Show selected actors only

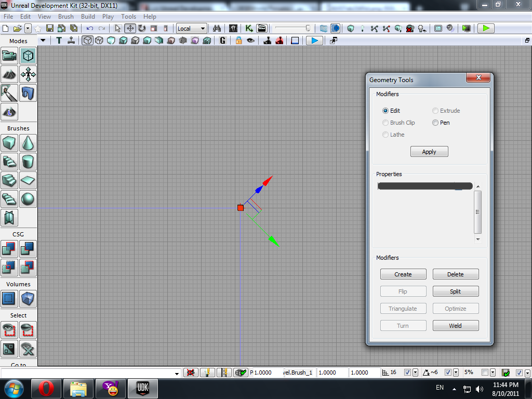pos(9,330)
